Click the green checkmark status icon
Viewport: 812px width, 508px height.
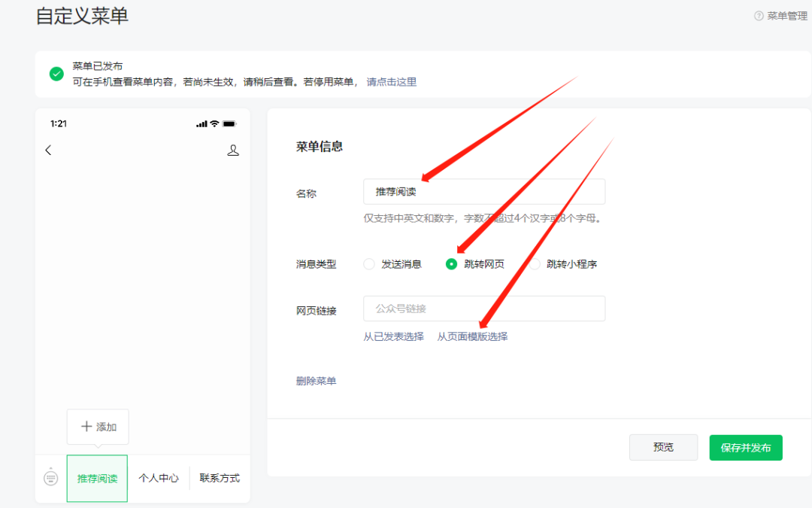pos(56,74)
